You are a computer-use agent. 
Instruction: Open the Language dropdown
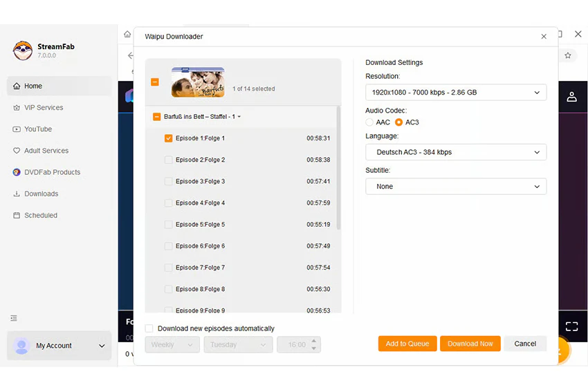click(x=456, y=152)
